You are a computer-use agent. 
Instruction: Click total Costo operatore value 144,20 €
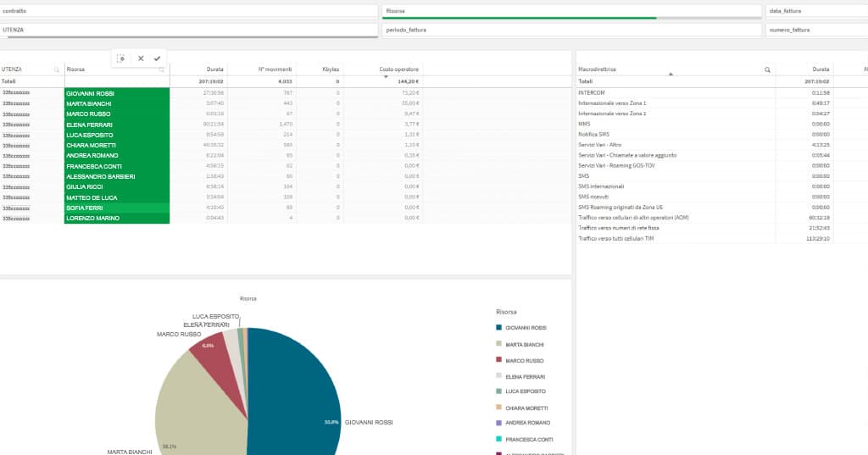(x=408, y=82)
